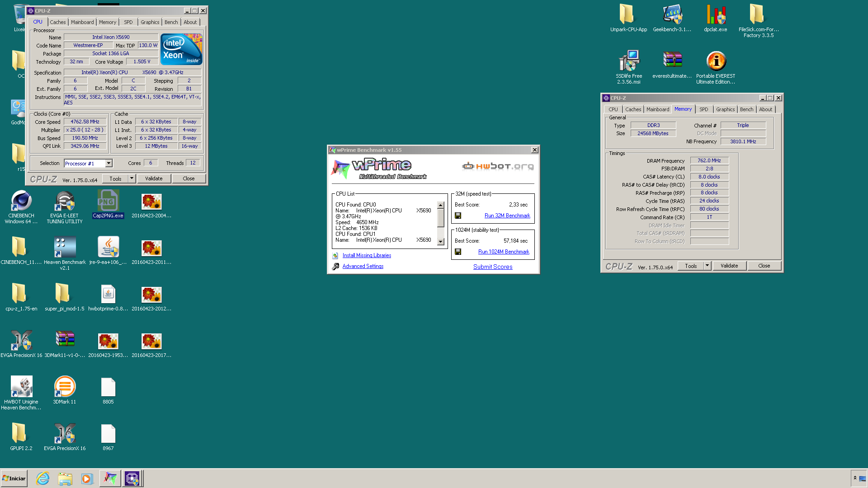Click DRAM Frequency value 762.0 MHz
Viewport: 868px width, 488px height.
tap(709, 161)
